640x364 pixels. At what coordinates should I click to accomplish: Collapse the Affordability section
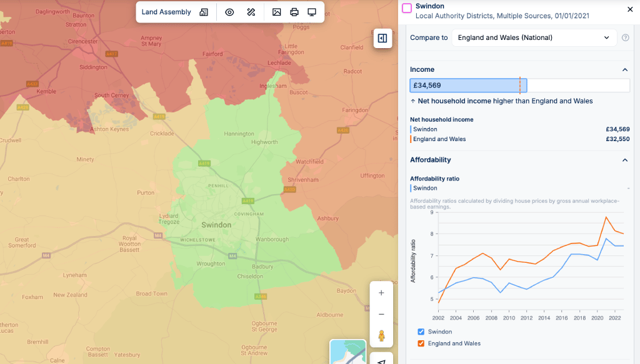click(624, 160)
